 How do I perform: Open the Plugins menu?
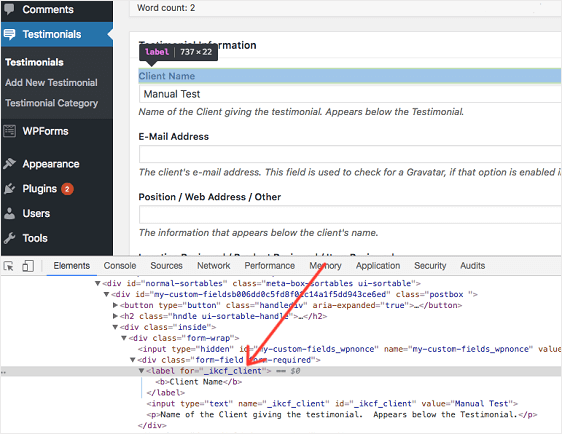point(40,189)
